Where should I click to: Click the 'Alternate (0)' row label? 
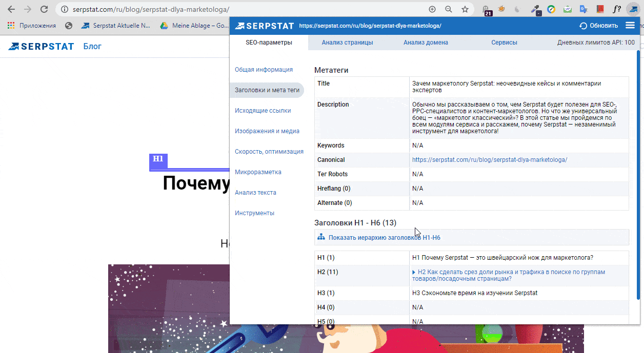(335, 203)
